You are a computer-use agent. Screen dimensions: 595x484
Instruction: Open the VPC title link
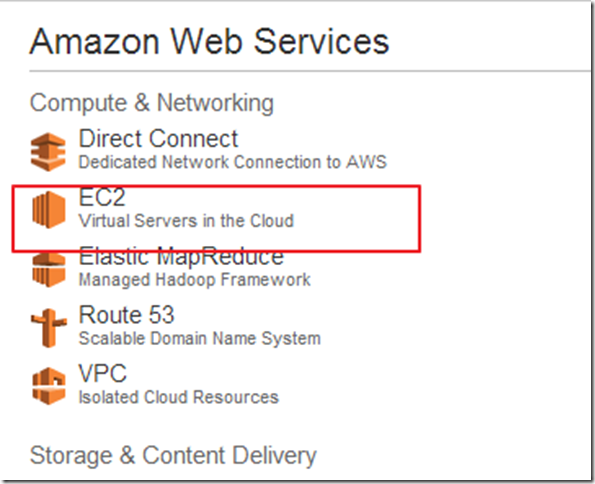pyautogui.click(x=102, y=374)
